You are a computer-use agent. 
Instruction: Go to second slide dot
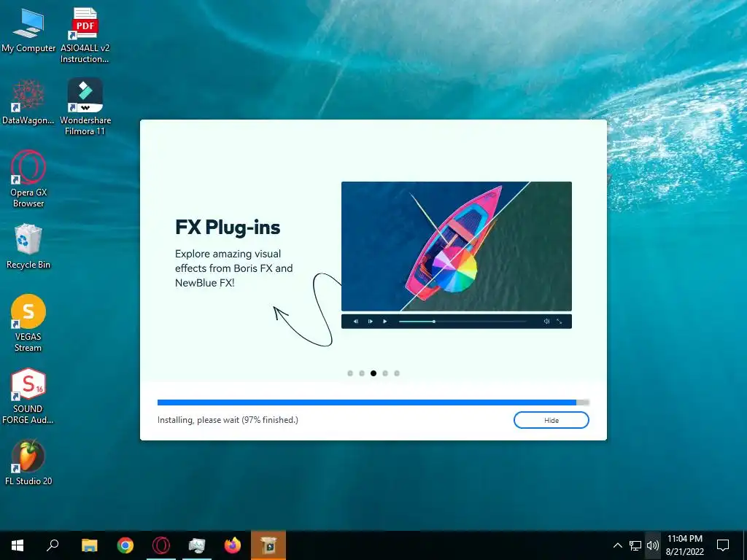tap(362, 373)
